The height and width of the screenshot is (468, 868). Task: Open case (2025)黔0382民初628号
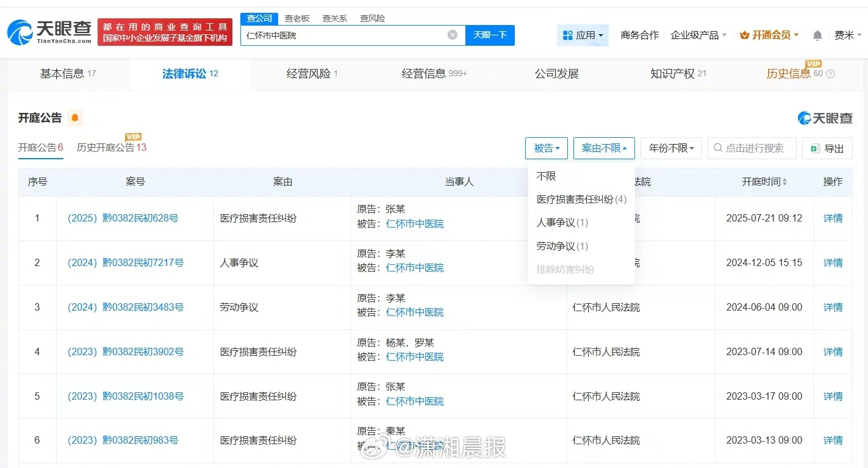point(123,218)
